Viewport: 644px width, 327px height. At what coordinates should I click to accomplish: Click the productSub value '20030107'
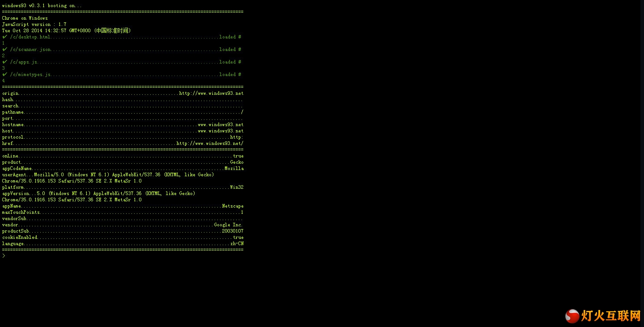pyautogui.click(x=233, y=231)
